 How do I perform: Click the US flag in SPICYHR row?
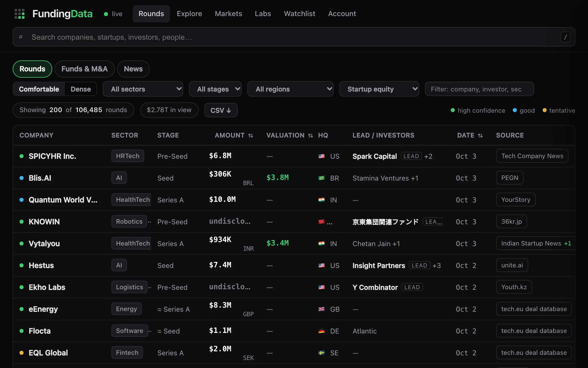pos(322,156)
